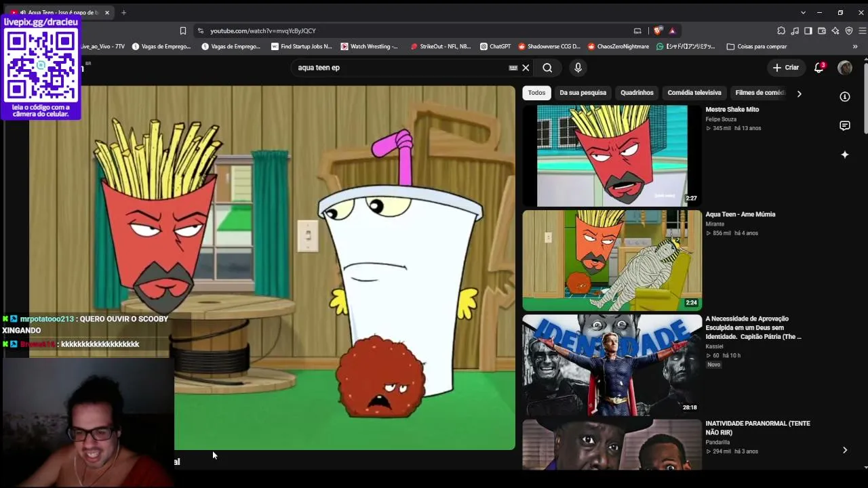Open the Shadowverse CCG bookmark
This screenshot has width=868, height=488.
pos(549,47)
